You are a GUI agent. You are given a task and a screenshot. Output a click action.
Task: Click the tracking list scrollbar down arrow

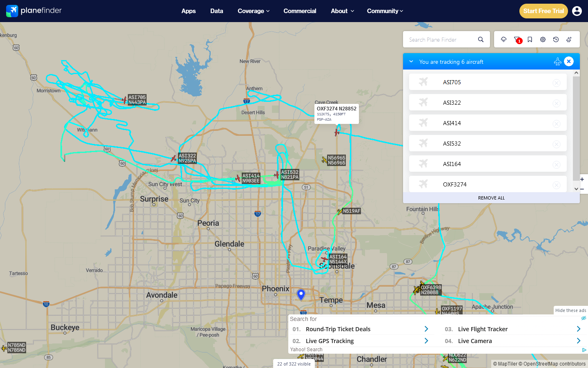576,189
